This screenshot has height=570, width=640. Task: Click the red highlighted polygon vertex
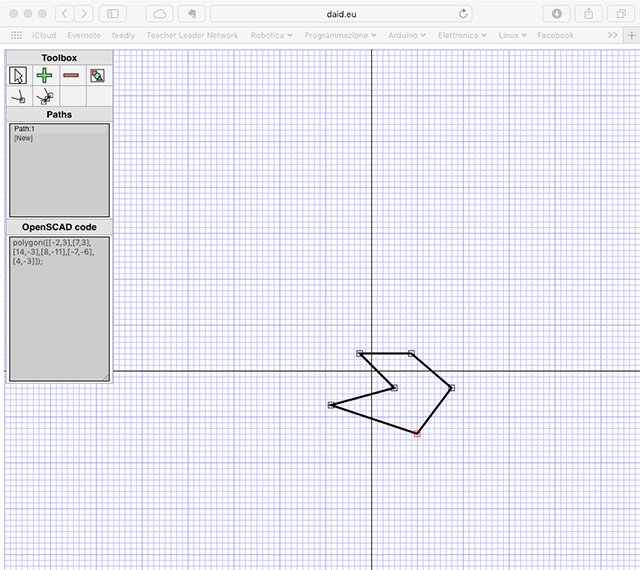tap(417, 434)
